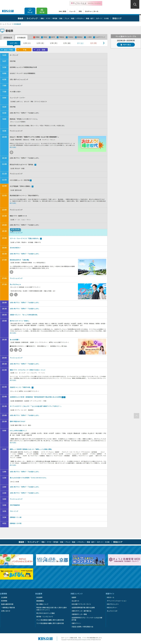Viewport: 141px width, 644px height.
Task: Go to ホーム in the breadcrumb
Action: pyautogui.click(x=2, y=24)
